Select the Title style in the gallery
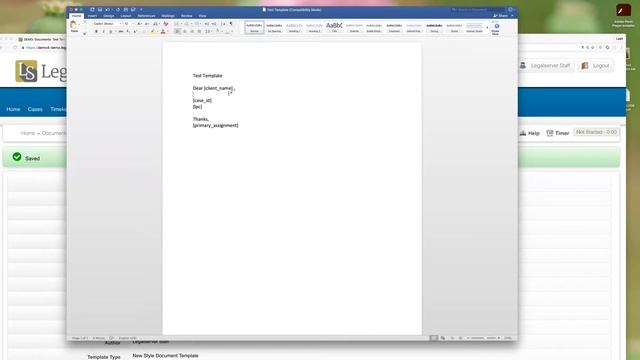The height and width of the screenshot is (360, 640). coord(334,27)
